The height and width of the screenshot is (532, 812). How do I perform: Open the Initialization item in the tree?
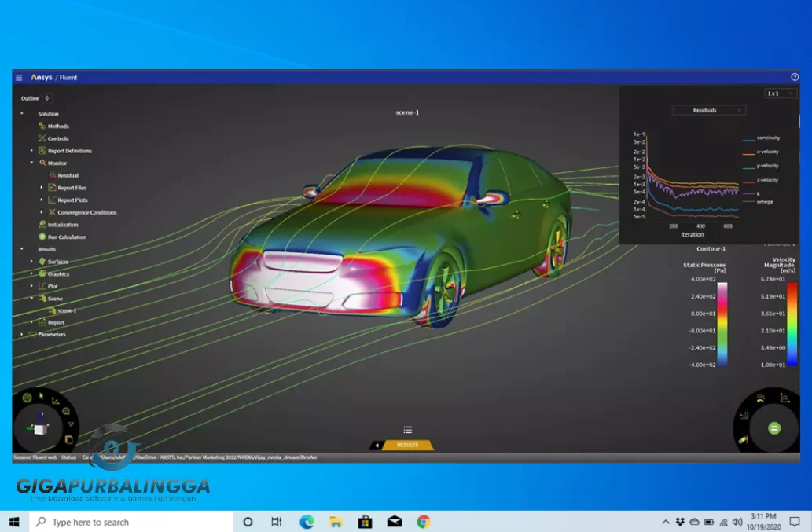pyautogui.click(x=42, y=225)
